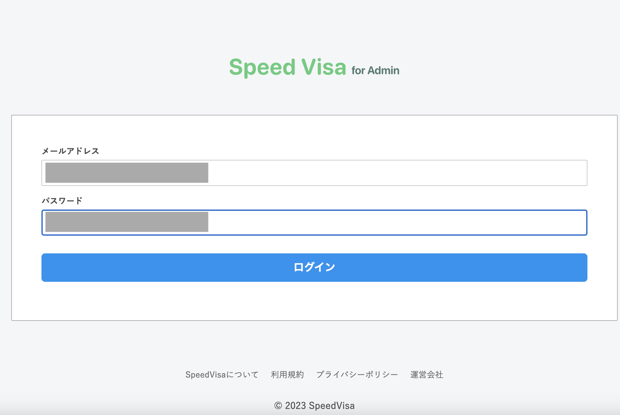Click the パスワード field label

[62, 201]
